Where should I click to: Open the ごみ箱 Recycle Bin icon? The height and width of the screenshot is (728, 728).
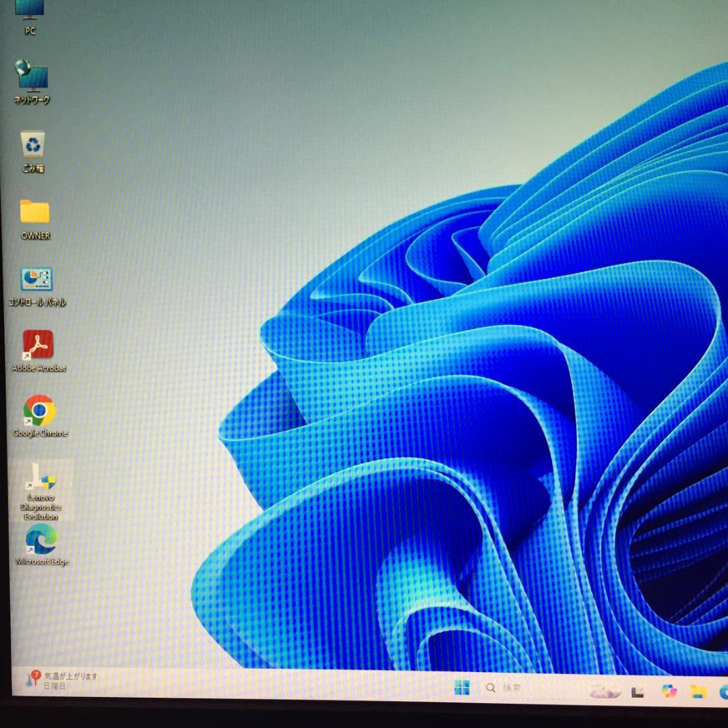coord(32,144)
